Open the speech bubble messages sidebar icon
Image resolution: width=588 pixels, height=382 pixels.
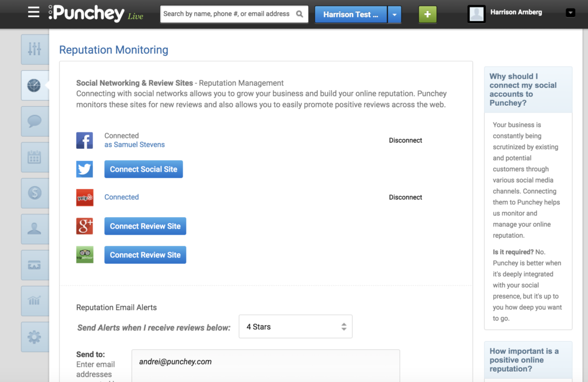(x=34, y=121)
